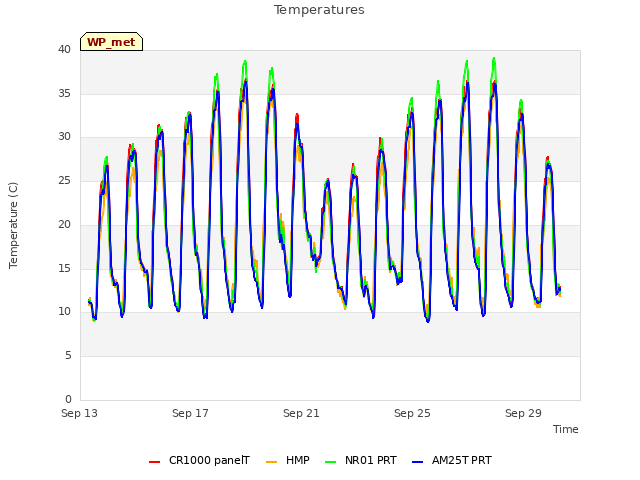
Task: Select the chart title Temperatures
Action: pos(319,10)
